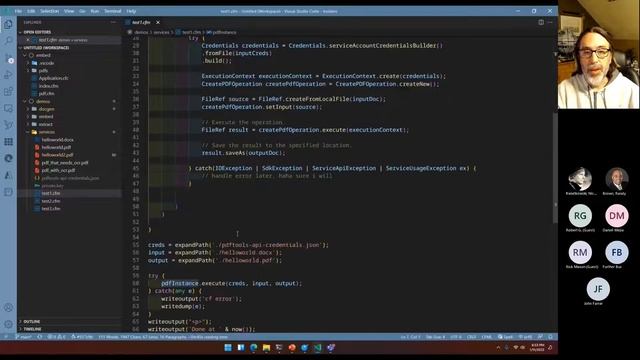Open the Edge browser tools icon in activity bar
Viewport: 640px width, 360px height.
8,158
